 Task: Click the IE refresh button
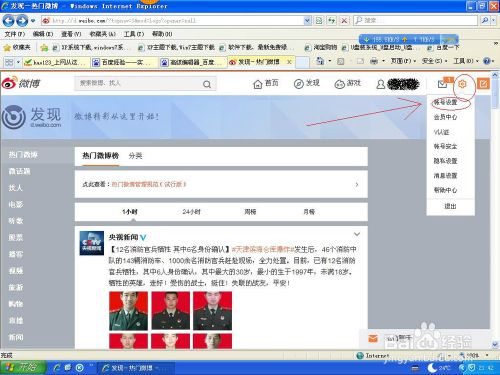pyautogui.click(x=331, y=21)
